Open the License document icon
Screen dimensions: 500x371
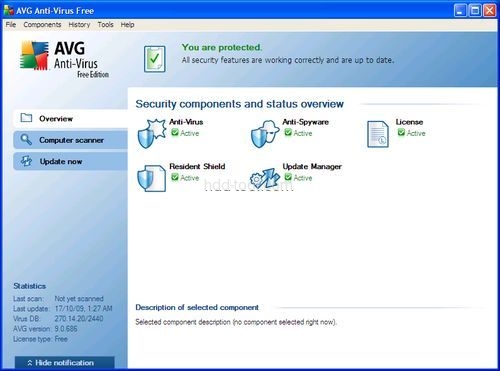pos(378,134)
